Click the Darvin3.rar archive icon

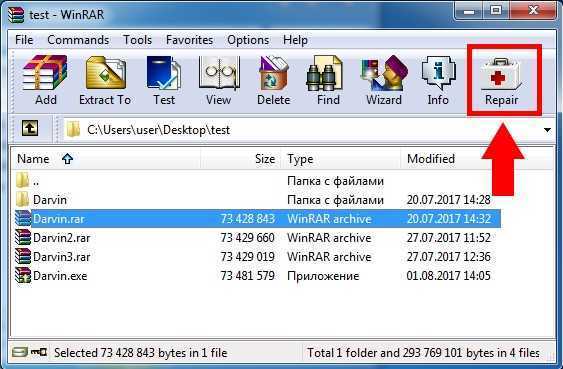tap(23, 256)
